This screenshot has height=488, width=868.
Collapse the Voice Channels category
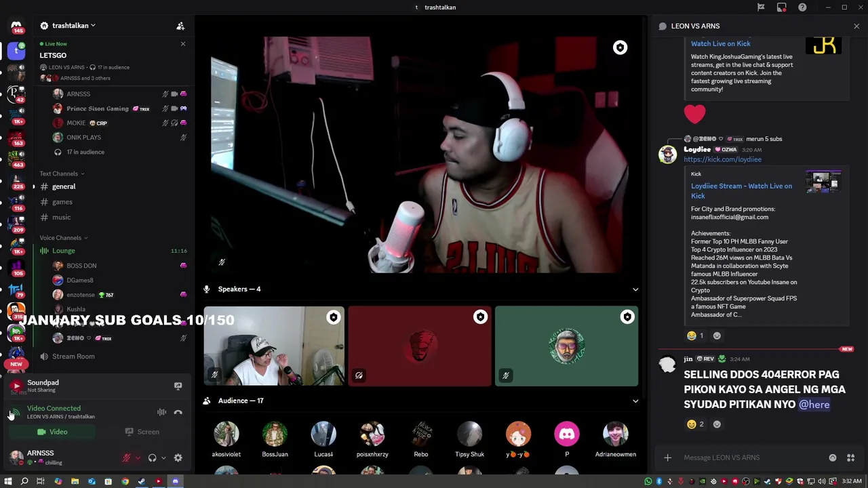pyautogui.click(x=64, y=238)
